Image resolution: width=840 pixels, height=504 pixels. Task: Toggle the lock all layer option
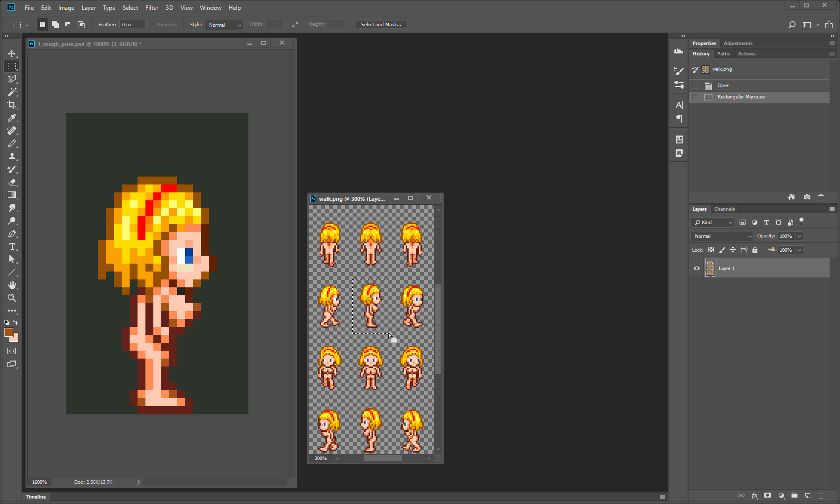(755, 250)
